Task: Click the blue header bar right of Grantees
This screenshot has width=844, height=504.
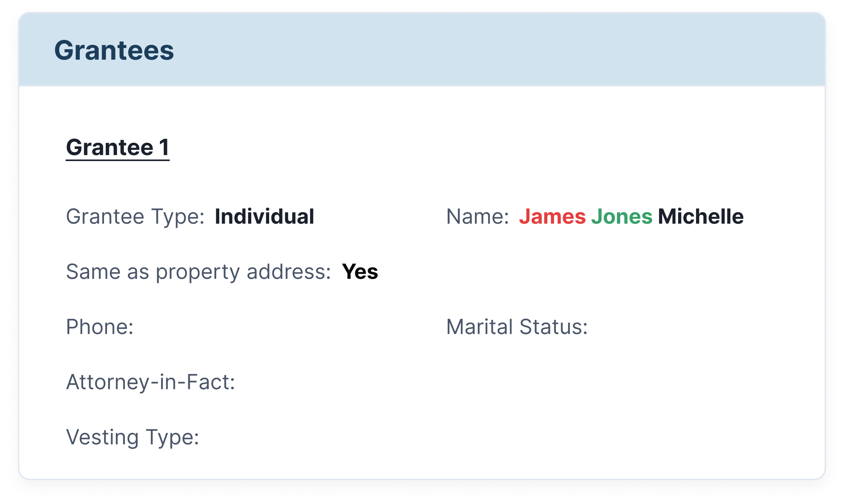Action: (500, 50)
